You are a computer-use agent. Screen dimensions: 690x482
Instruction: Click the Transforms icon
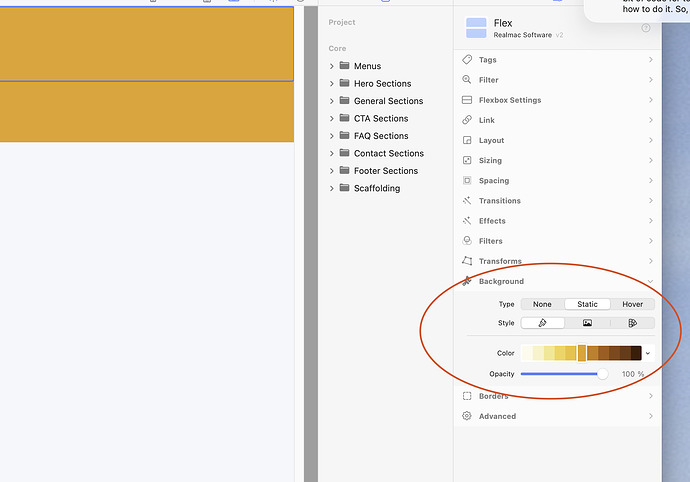click(x=467, y=261)
